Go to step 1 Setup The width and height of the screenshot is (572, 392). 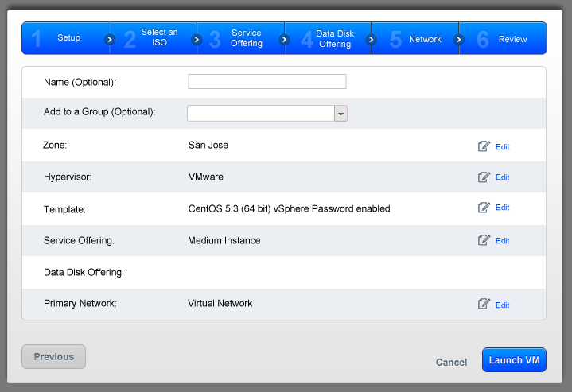click(x=64, y=38)
